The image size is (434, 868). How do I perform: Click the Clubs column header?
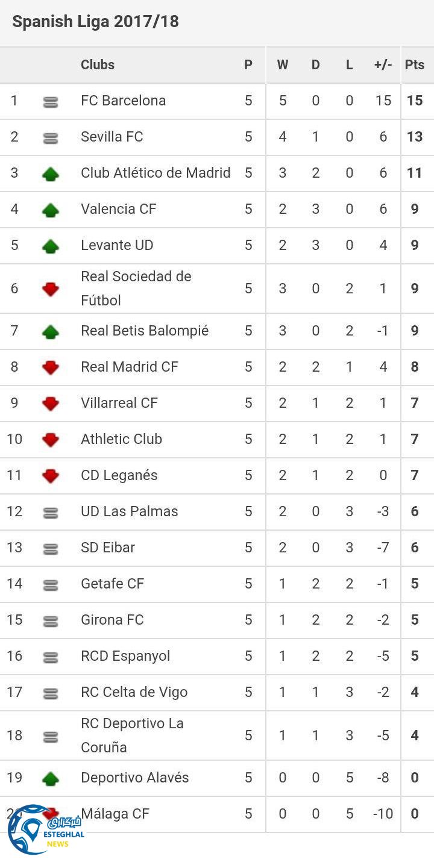(x=98, y=65)
